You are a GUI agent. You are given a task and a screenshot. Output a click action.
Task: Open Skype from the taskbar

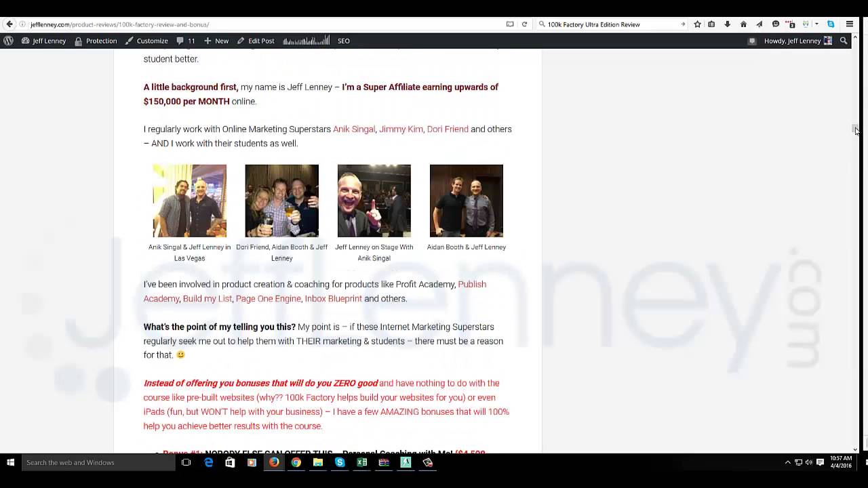tap(340, 462)
